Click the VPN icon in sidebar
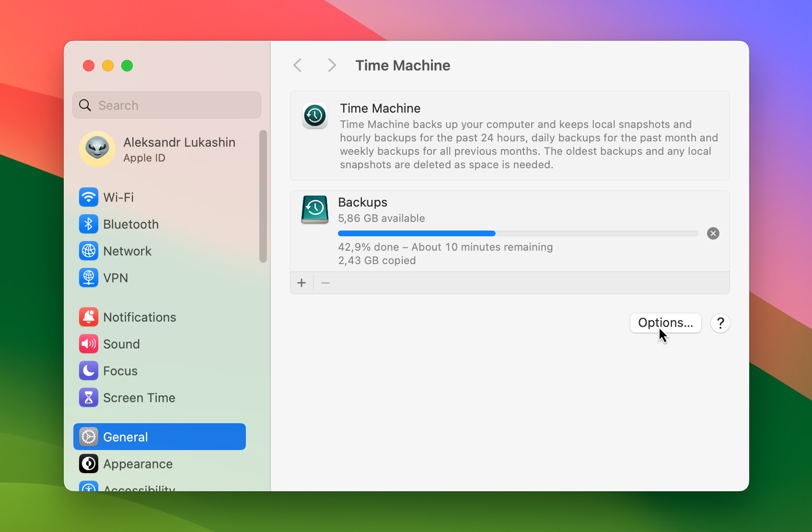 point(89,278)
